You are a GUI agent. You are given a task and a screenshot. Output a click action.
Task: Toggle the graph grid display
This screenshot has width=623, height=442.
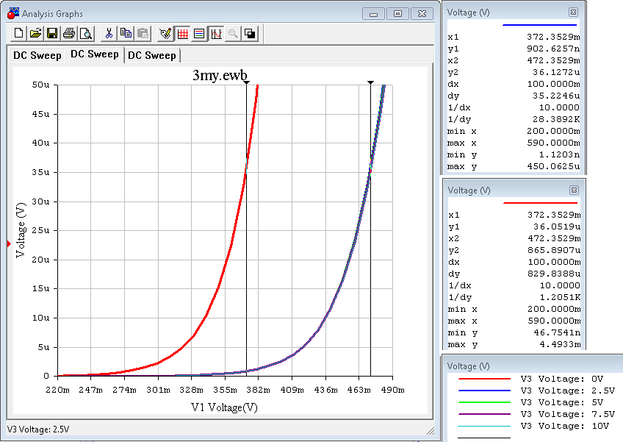(x=183, y=34)
